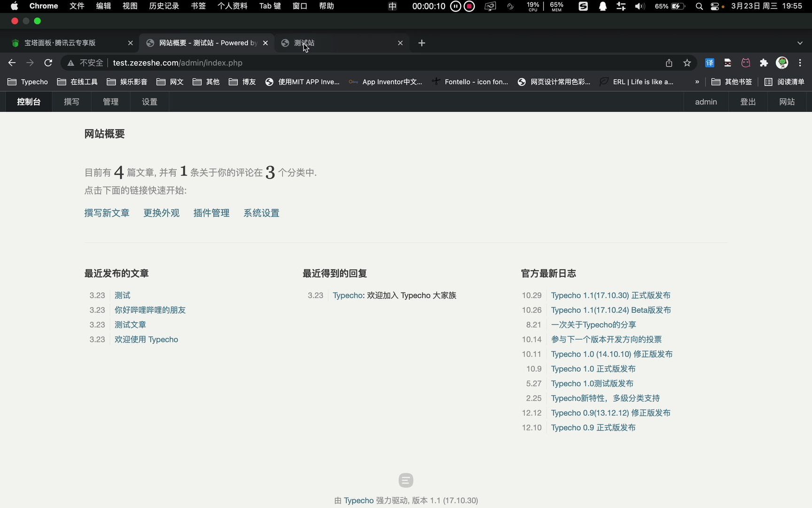This screenshot has width=812, height=508.
Task: Open the Extensions puzzle-piece menu
Action: pyautogui.click(x=764, y=63)
